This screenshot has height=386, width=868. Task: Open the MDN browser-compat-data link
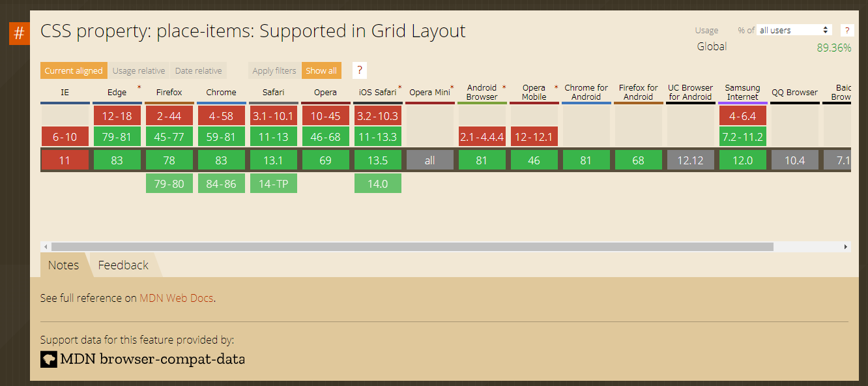point(143,359)
